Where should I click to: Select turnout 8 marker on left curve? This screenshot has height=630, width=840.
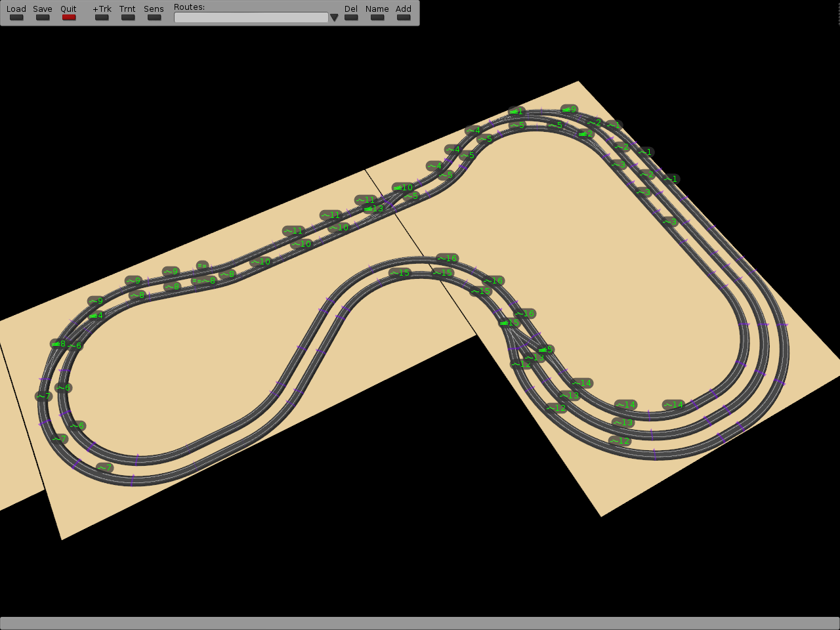tap(58, 344)
